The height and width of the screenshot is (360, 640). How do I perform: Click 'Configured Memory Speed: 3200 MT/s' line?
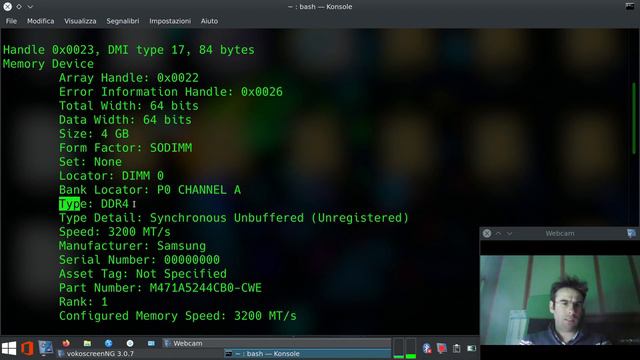pos(178,316)
